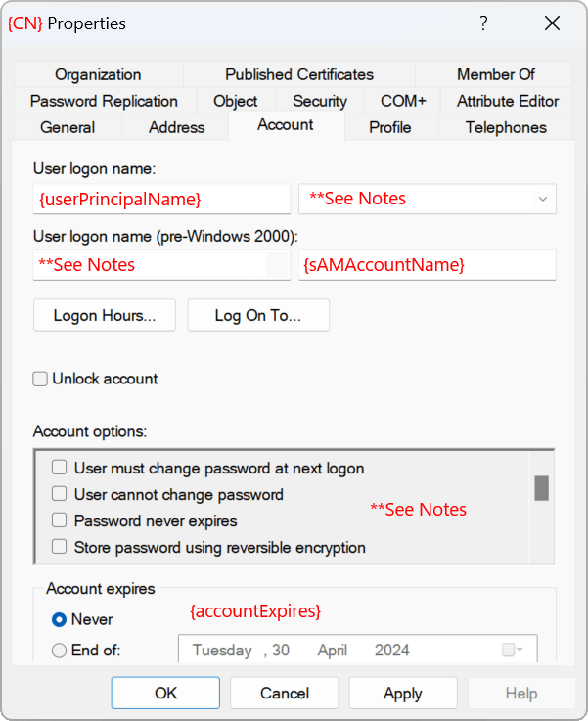Select the End of radio button

59,650
